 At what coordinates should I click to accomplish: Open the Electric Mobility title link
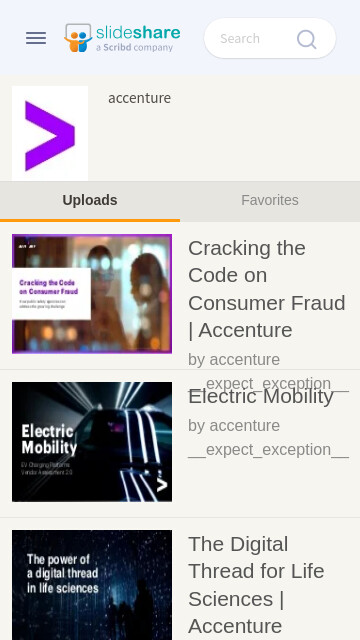261,396
